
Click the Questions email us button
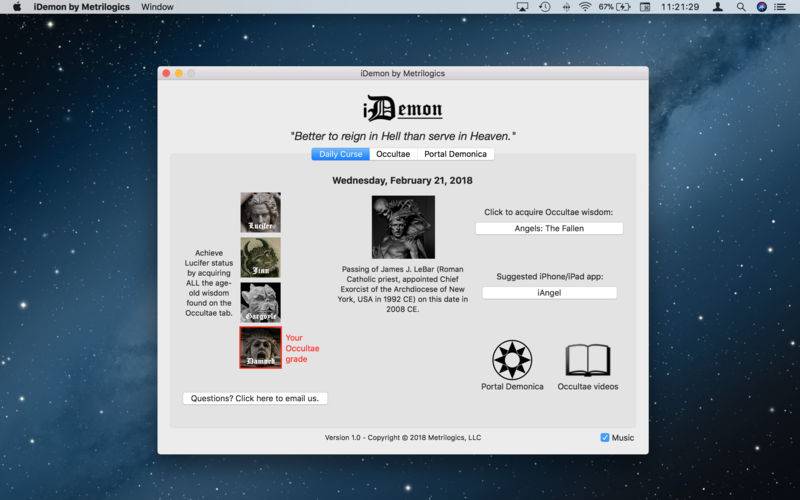pos(255,398)
